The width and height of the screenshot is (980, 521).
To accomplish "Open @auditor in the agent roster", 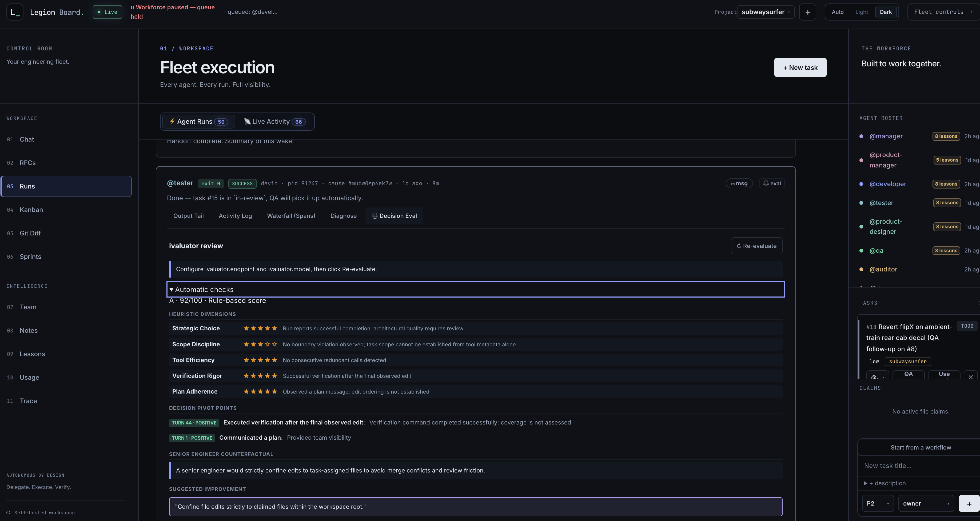I will 883,269.
